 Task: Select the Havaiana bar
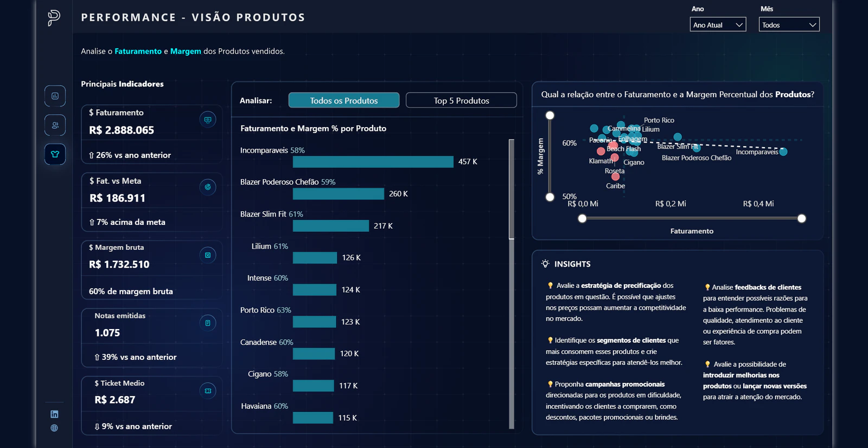click(x=313, y=418)
